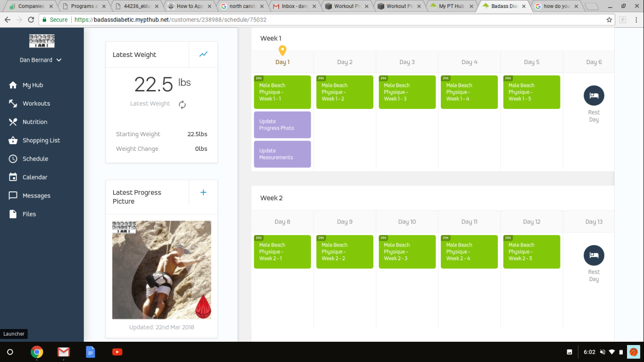Switch to the My PT Hub browser tab
Viewport: 644px width, 362px height.
[x=451, y=7]
